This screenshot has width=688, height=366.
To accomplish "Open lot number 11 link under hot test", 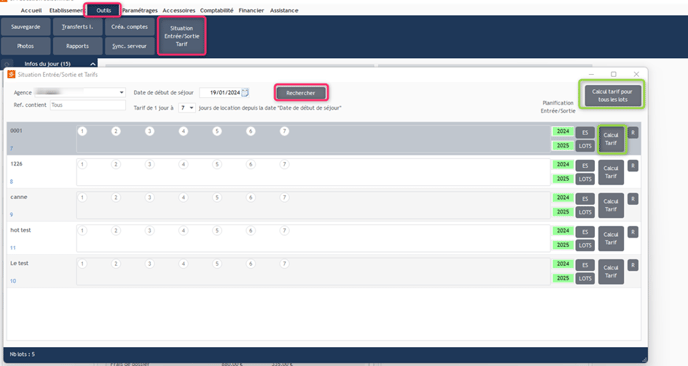I will [13, 248].
